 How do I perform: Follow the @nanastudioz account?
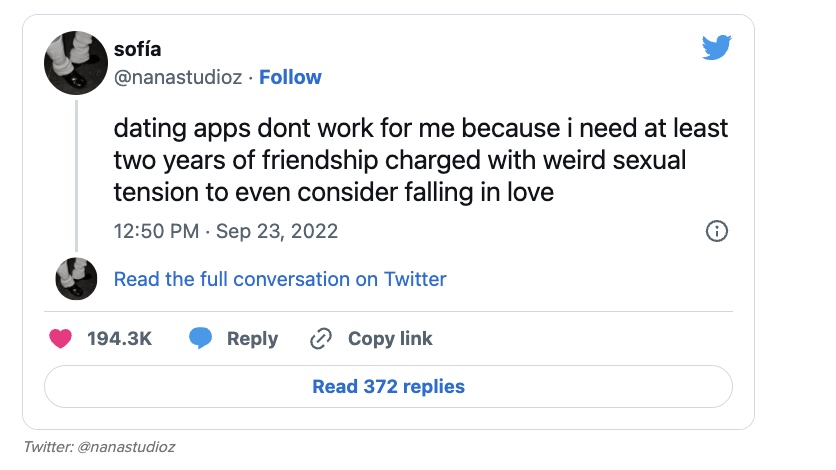pyautogui.click(x=290, y=77)
